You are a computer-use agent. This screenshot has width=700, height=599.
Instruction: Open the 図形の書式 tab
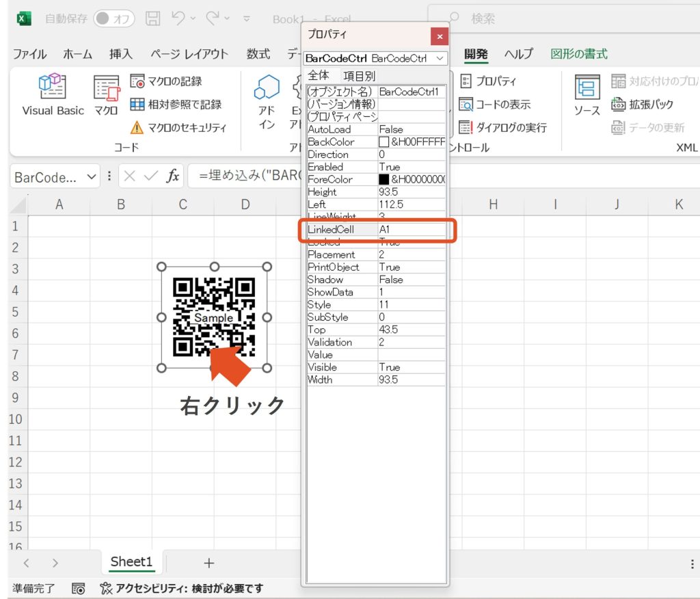pyautogui.click(x=579, y=54)
